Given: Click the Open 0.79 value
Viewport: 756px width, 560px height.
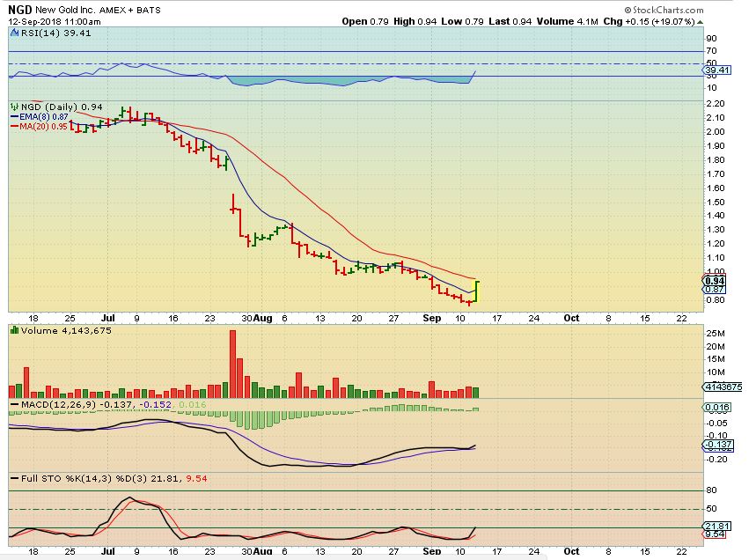Looking at the screenshot, I should point(365,21).
